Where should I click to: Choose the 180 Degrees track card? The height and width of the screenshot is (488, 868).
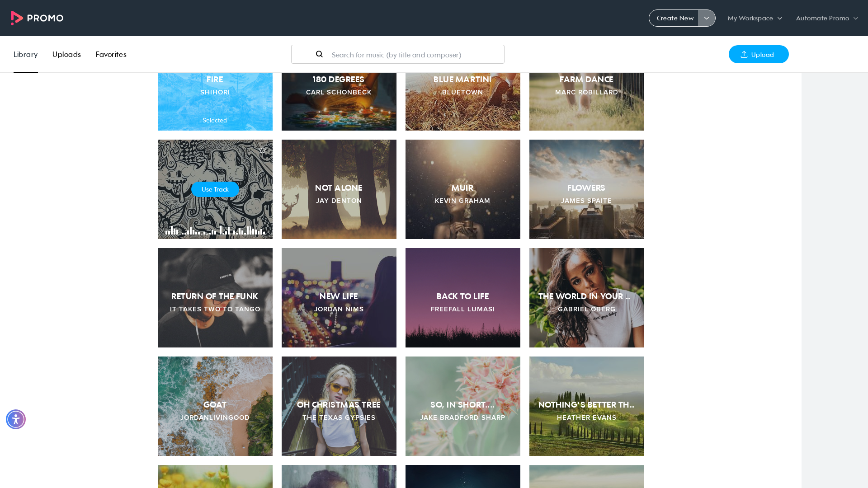(339, 101)
